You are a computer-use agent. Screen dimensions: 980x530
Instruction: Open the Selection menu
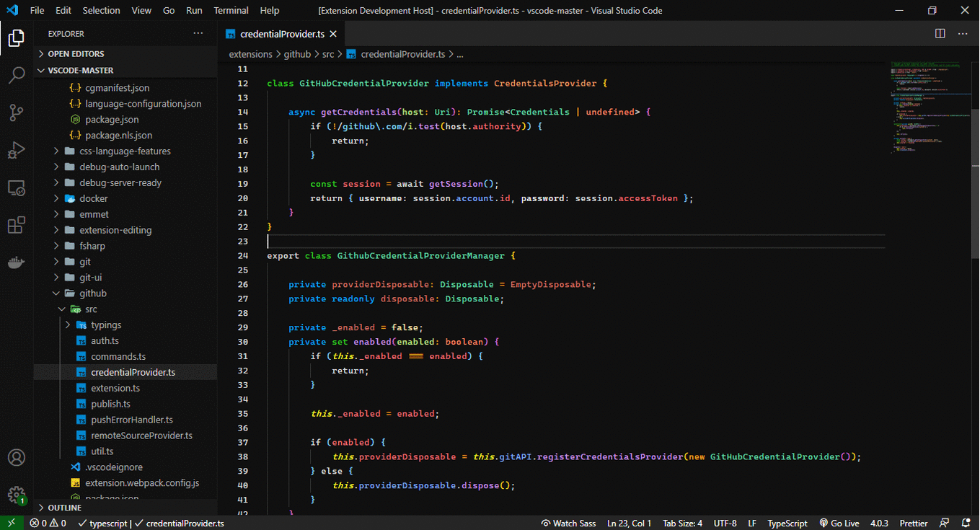coord(102,10)
